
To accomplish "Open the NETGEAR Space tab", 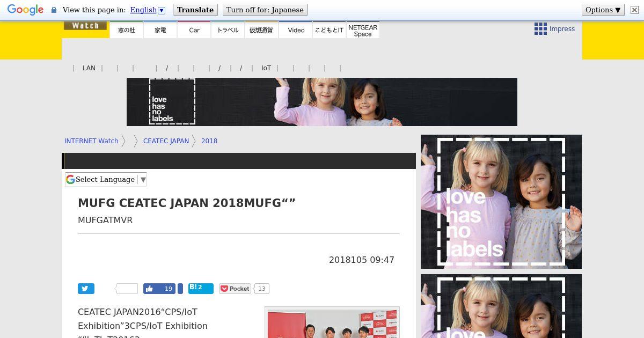I will [x=363, y=30].
